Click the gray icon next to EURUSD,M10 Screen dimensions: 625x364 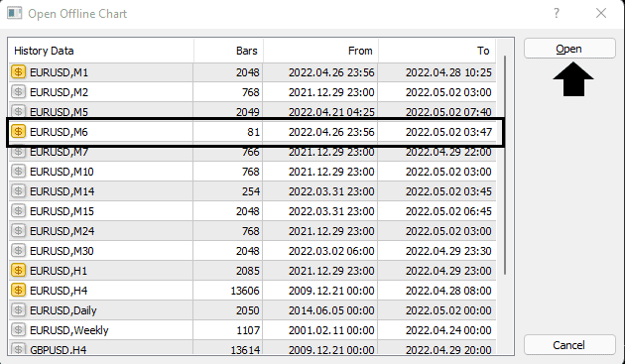(18, 172)
